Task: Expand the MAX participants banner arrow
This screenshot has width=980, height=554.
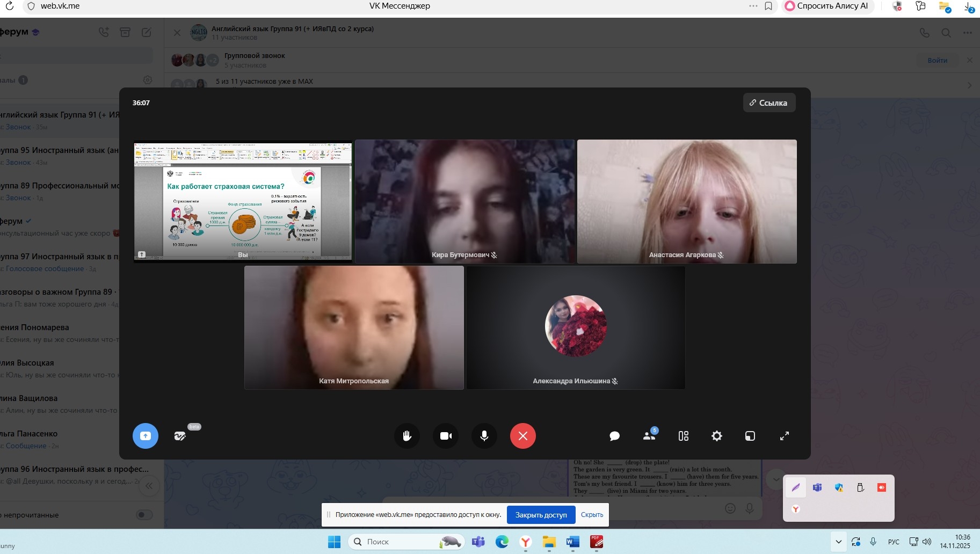Action: (x=969, y=85)
